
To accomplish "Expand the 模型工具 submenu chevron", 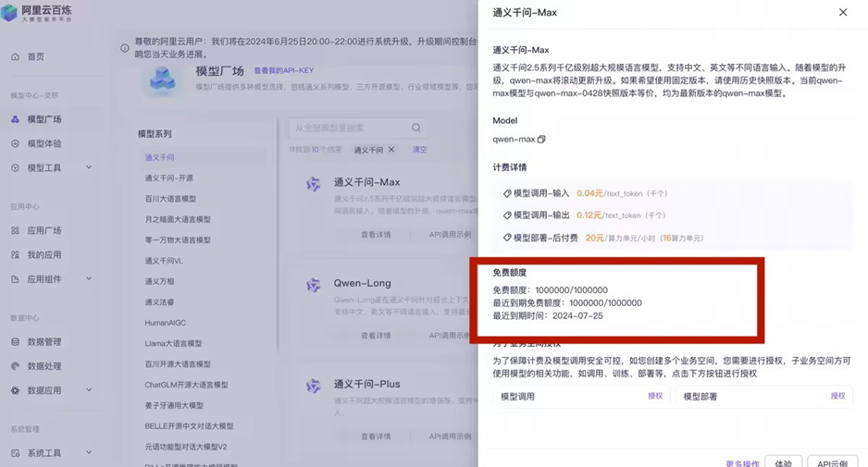I will coord(89,167).
